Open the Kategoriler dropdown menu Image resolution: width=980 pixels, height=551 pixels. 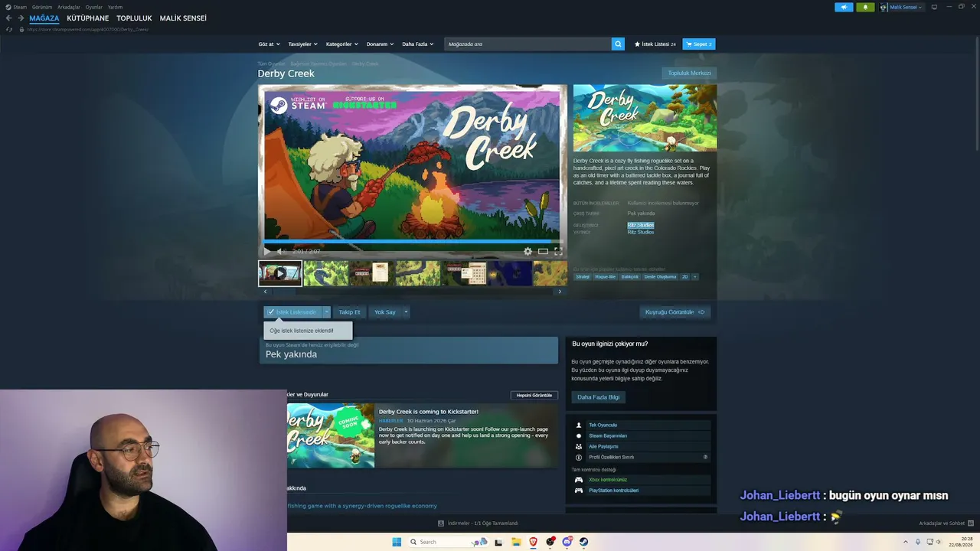pyautogui.click(x=341, y=44)
